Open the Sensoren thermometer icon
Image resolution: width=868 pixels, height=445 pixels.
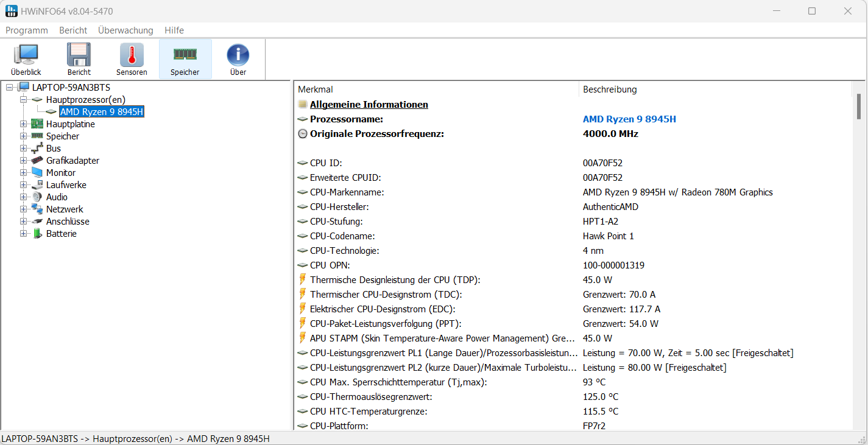[x=132, y=55]
